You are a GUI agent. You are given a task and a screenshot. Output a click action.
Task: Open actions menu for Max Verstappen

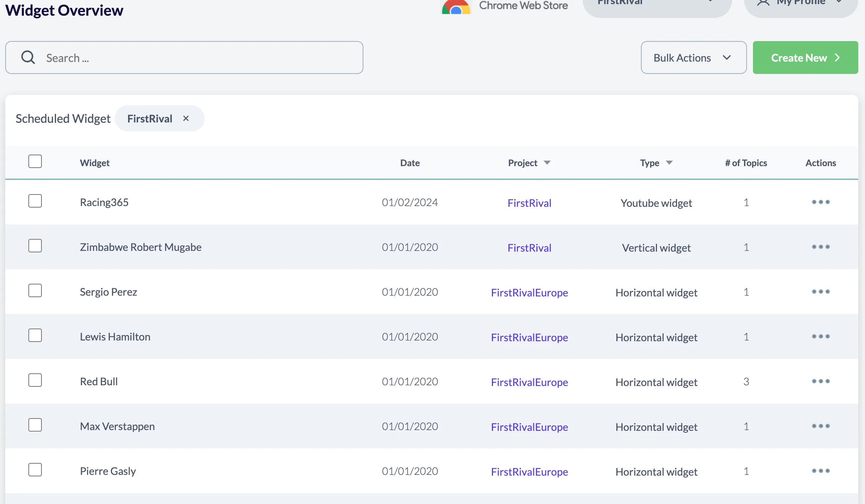[x=821, y=426]
